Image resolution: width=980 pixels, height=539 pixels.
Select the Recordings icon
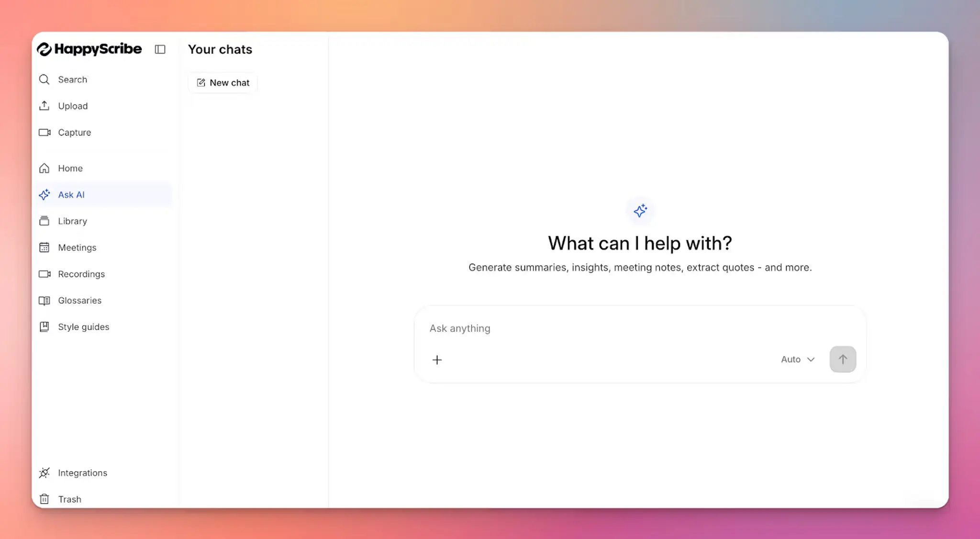tap(44, 274)
